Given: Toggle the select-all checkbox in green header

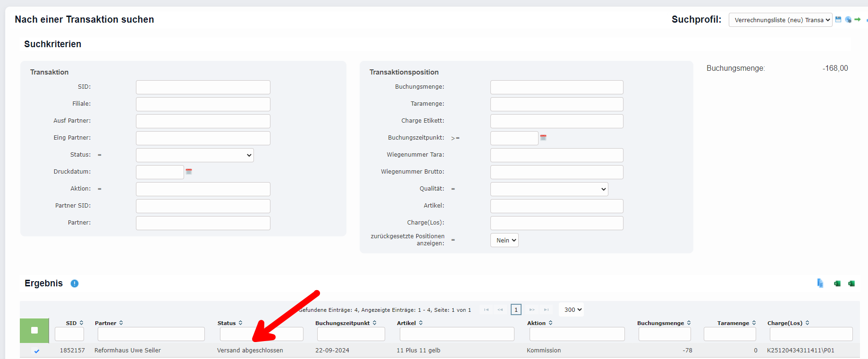Looking at the screenshot, I should (34, 330).
